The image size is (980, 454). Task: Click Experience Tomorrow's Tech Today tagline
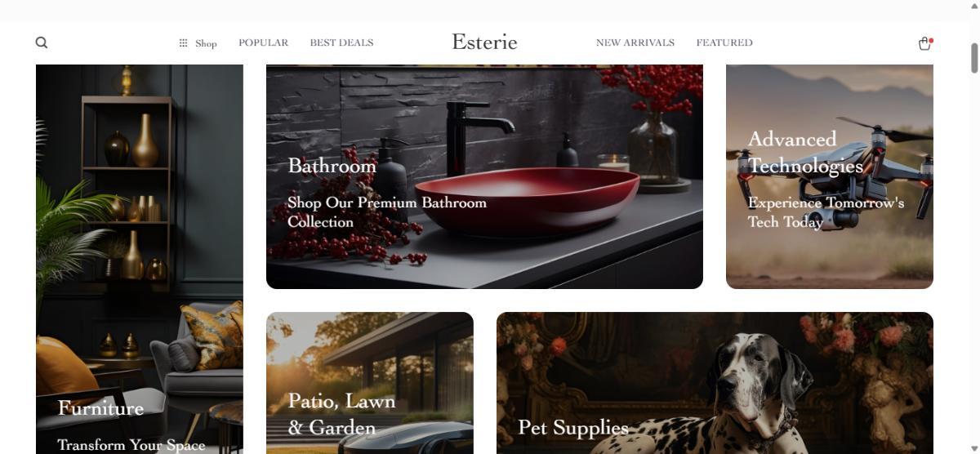pyautogui.click(x=826, y=212)
